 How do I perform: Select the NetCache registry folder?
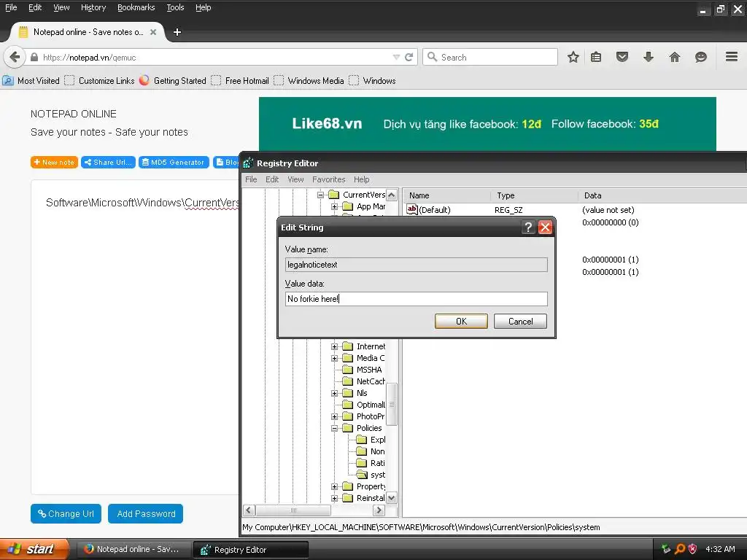[365, 381]
